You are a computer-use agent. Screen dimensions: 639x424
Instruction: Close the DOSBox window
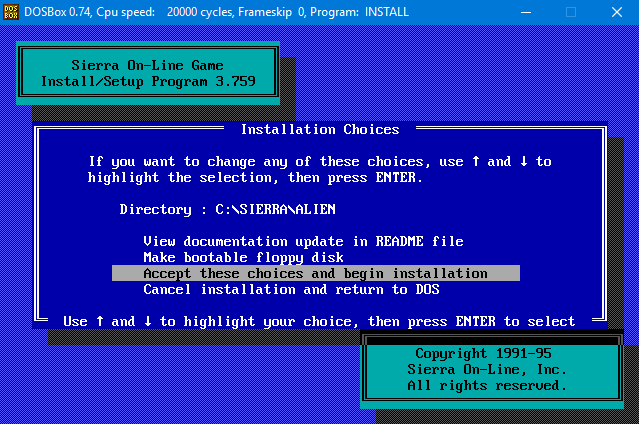[617, 12]
